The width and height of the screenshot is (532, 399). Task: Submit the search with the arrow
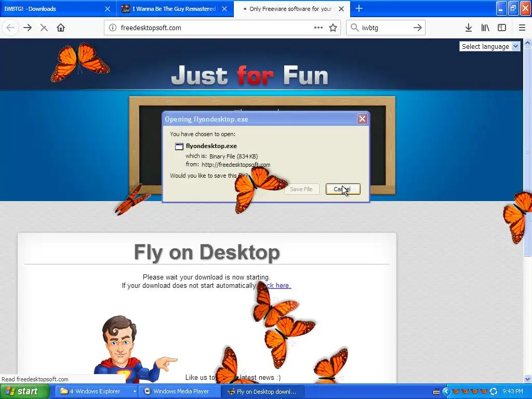click(418, 28)
